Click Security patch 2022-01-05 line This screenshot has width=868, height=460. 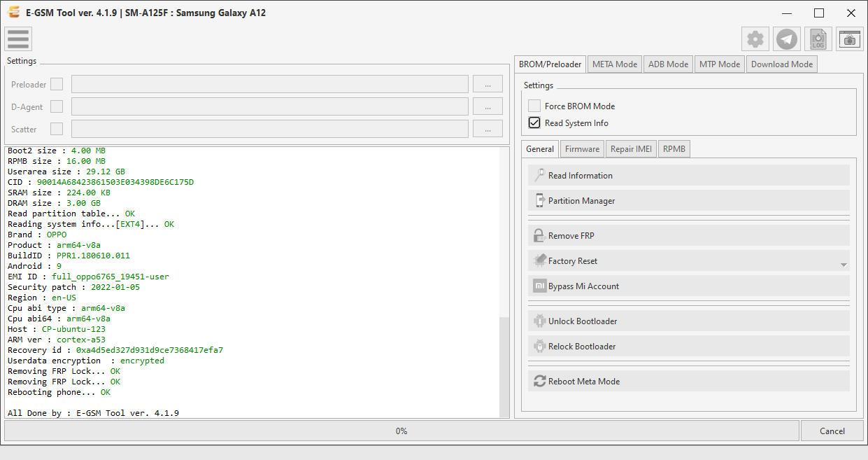click(73, 287)
